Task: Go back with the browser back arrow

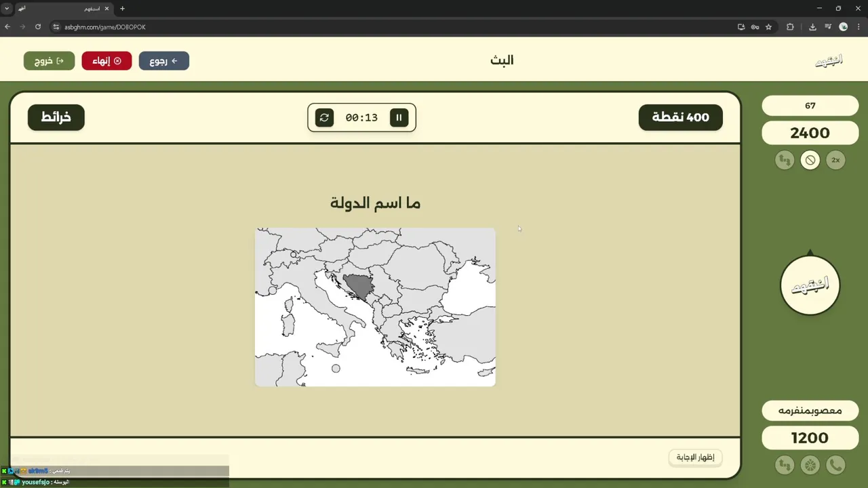Action: click(x=7, y=27)
